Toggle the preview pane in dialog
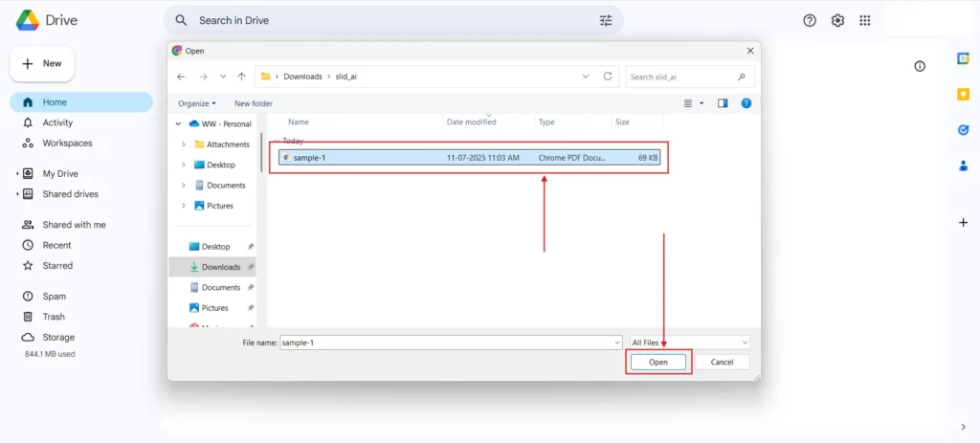The height and width of the screenshot is (443, 980). [723, 103]
